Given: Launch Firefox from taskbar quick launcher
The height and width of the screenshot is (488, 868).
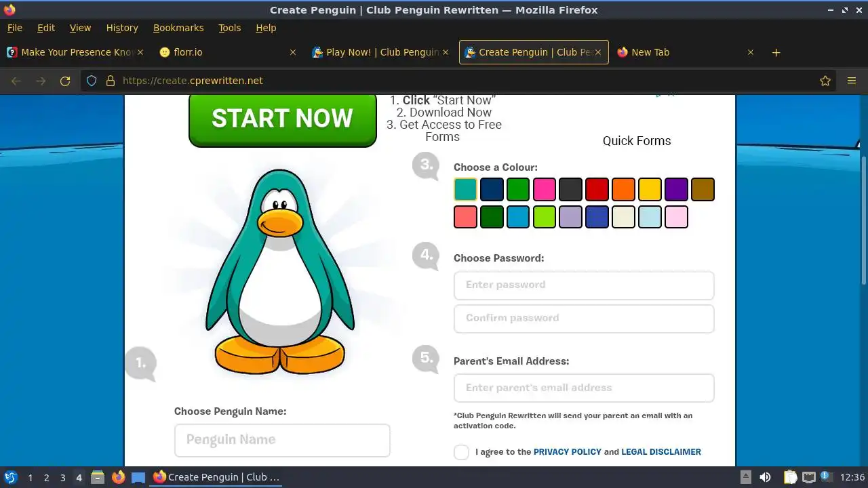Looking at the screenshot, I should (x=118, y=477).
